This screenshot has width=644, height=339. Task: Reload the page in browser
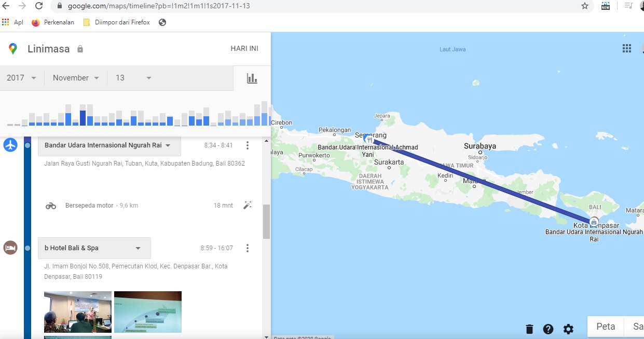[39, 6]
